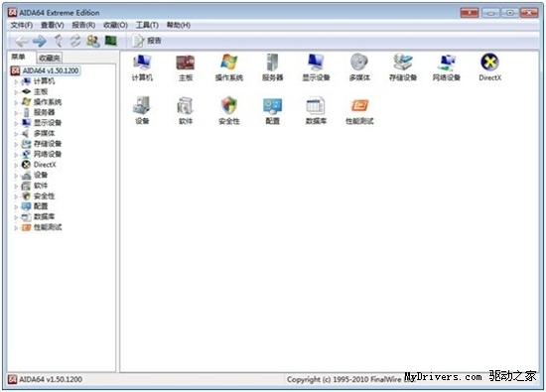Expand the 服务器 tree node arrow
Image resolution: width=546 pixels, height=392 pixels.
16,113
